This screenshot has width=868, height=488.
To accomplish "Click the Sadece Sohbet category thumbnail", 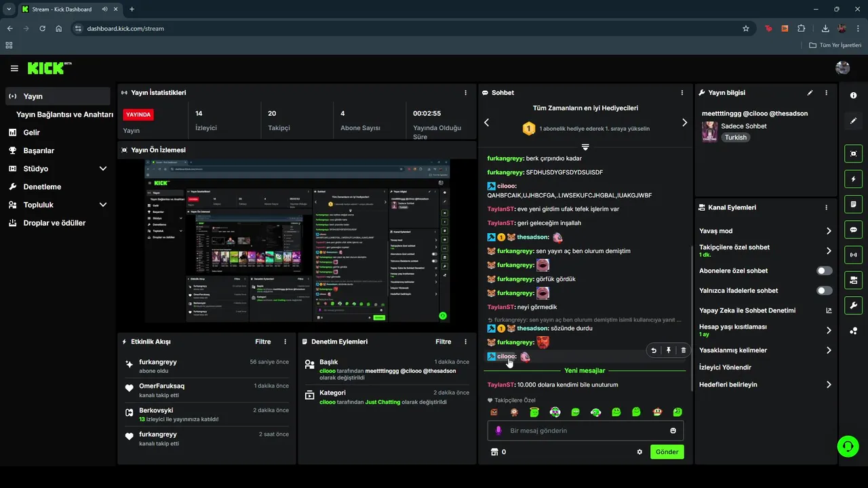I will click(709, 131).
